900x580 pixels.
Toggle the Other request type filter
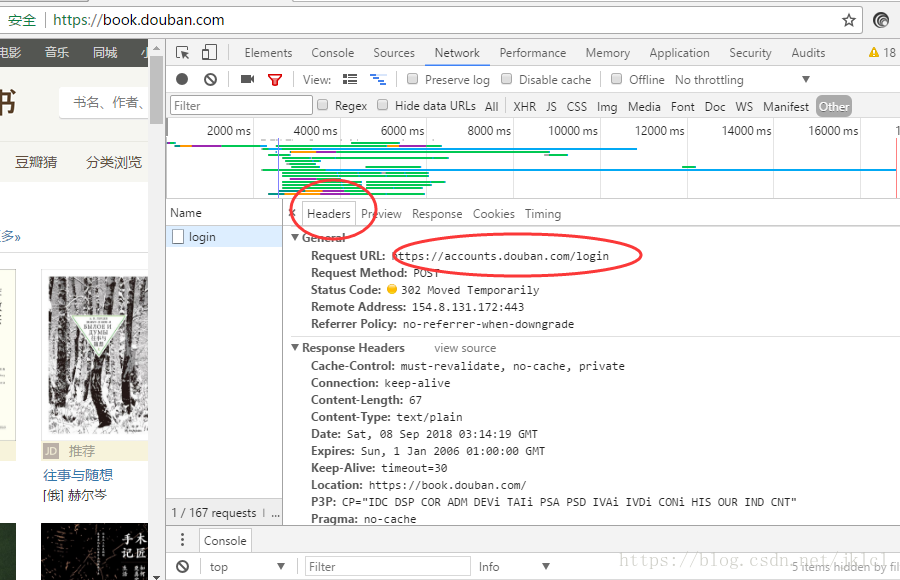tap(833, 106)
